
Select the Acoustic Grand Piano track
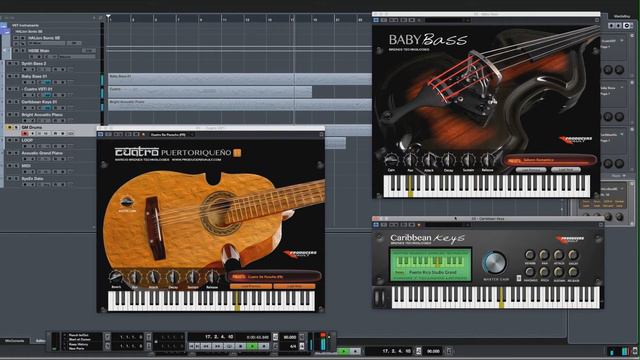[42, 153]
